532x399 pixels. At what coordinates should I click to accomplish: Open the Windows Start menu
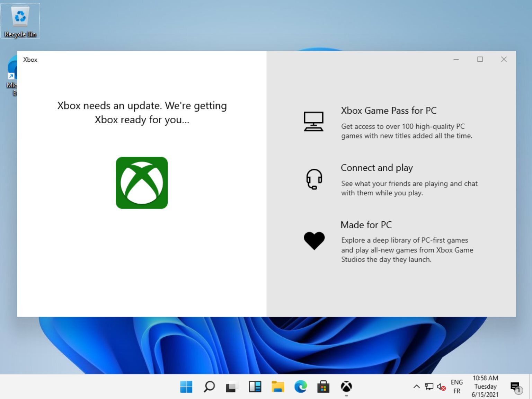click(186, 387)
